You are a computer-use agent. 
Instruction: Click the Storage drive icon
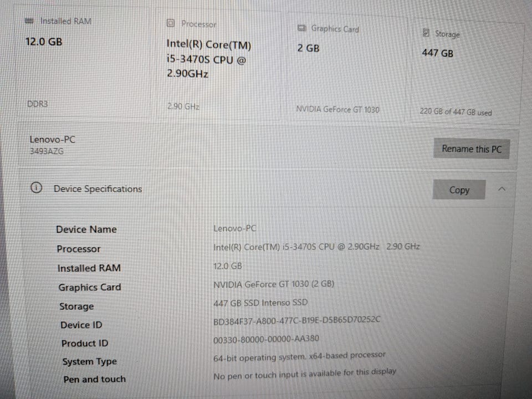(x=426, y=33)
